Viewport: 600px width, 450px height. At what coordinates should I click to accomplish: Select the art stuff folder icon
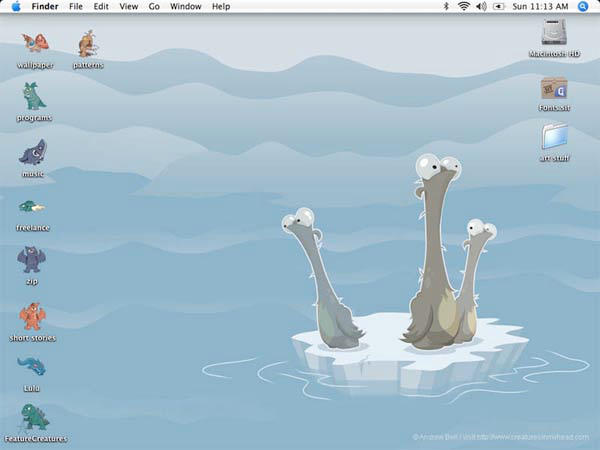(554, 136)
